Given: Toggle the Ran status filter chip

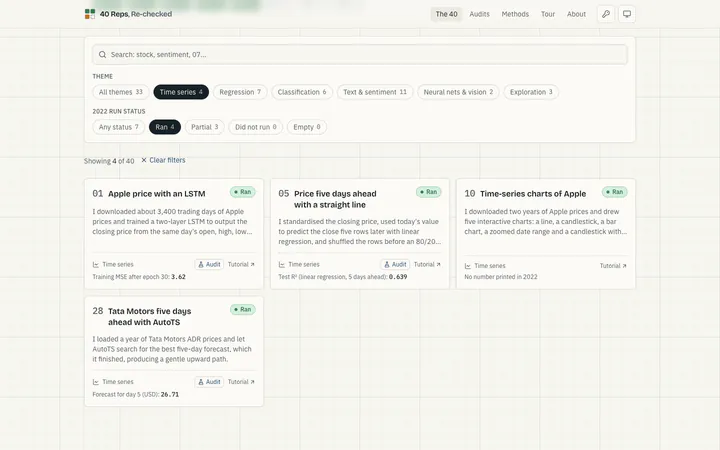Looking at the screenshot, I should click(165, 127).
